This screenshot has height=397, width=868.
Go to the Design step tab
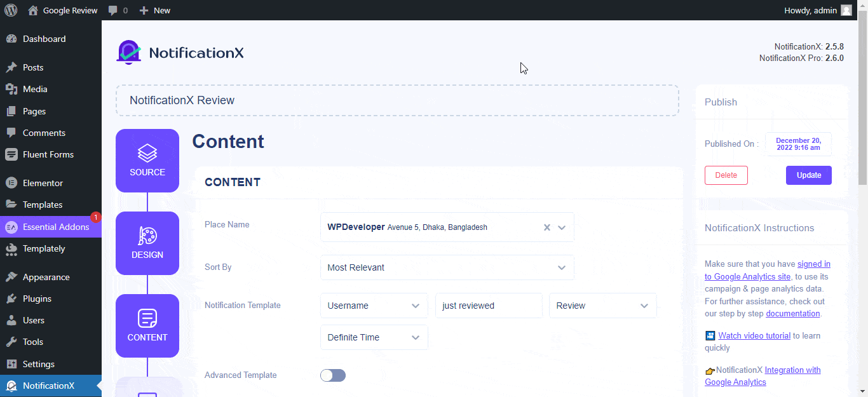(x=147, y=243)
